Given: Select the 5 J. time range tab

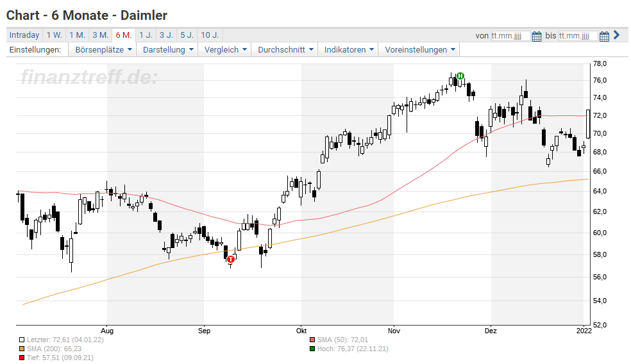Looking at the screenshot, I should pyautogui.click(x=187, y=35).
